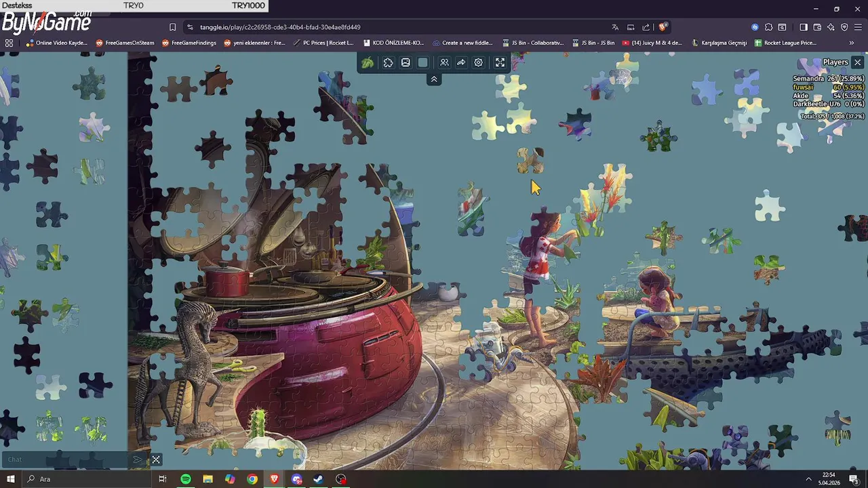Open Google Chrome from the taskbar
This screenshot has width=868, height=488.
(252, 479)
